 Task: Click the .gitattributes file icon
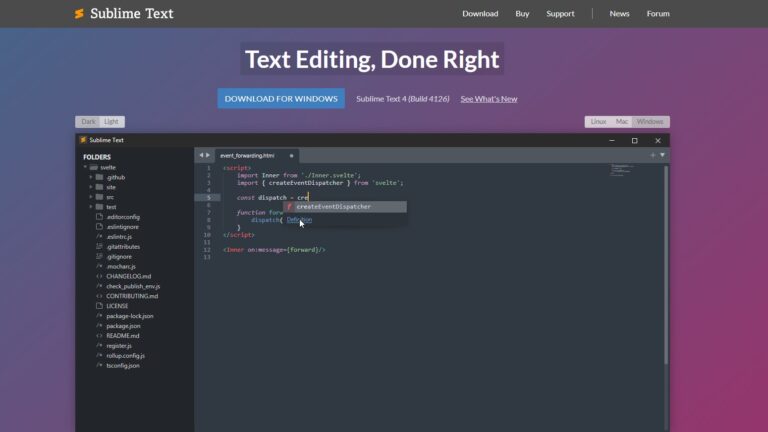coord(99,246)
